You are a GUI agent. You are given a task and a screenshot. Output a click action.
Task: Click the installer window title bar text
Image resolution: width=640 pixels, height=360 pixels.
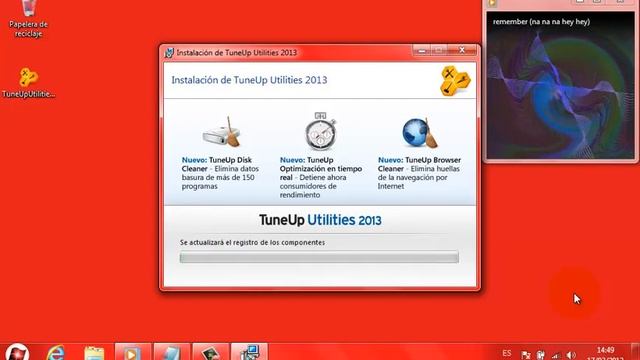pyautogui.click(x=237, y=53)
